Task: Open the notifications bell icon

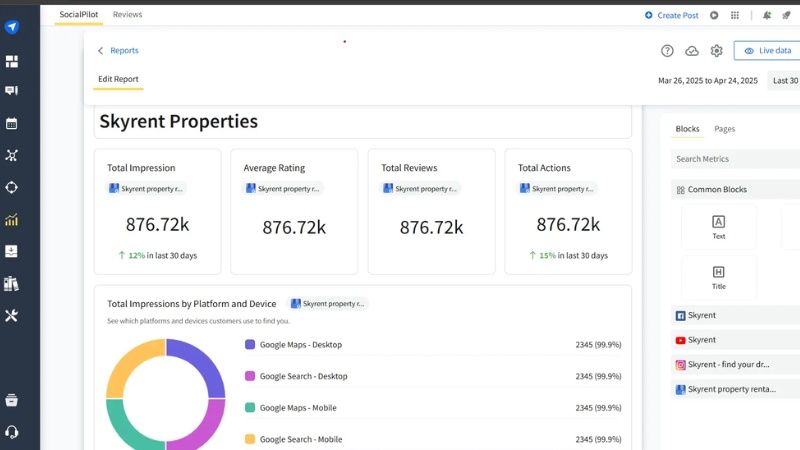Action: tap(767, 15)
